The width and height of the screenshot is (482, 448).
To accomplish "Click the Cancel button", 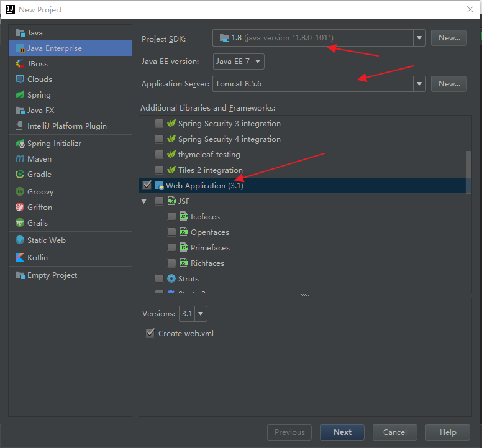I will point(394,432).
